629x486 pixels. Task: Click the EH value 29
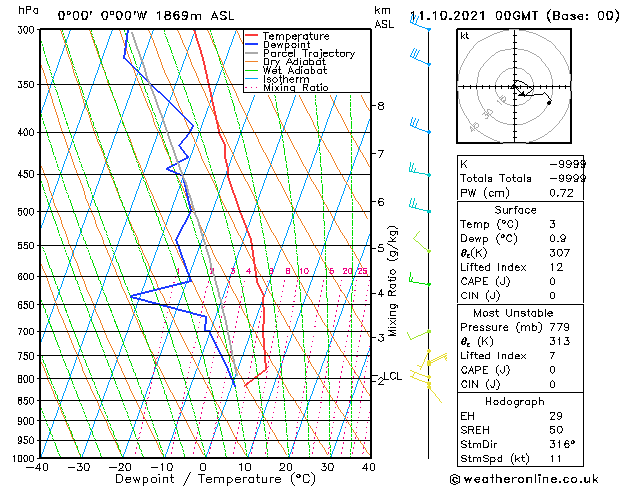click(x=556, y=416)
